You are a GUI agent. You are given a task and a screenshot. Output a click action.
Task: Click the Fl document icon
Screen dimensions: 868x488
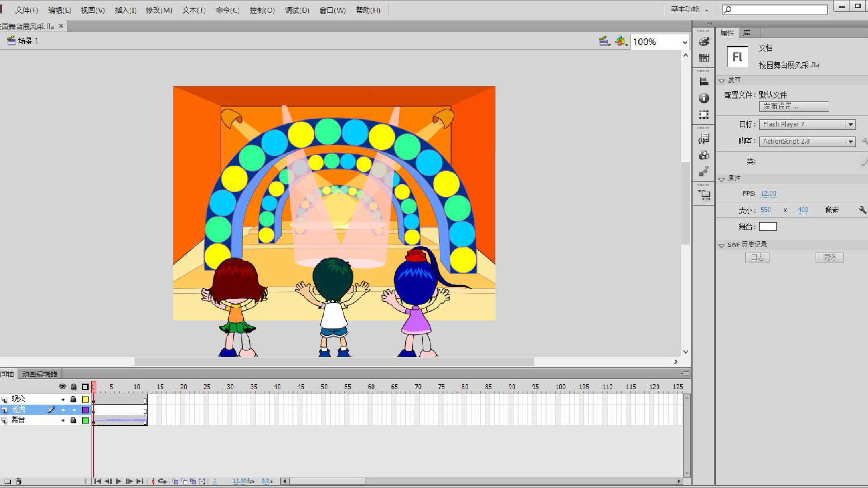pos(737,57)
